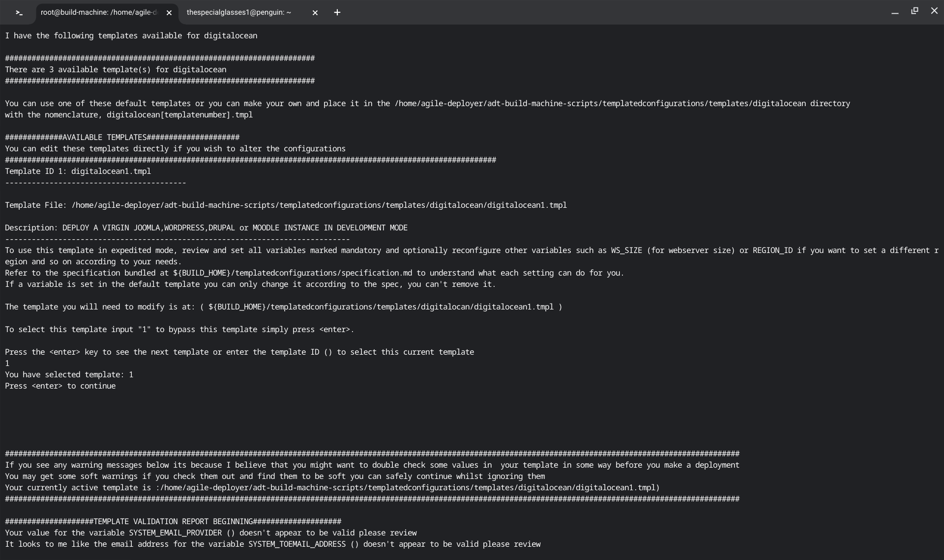This screenshot has height=560, width=944.
Task: Close the terminal window
Action: [934, 11]
